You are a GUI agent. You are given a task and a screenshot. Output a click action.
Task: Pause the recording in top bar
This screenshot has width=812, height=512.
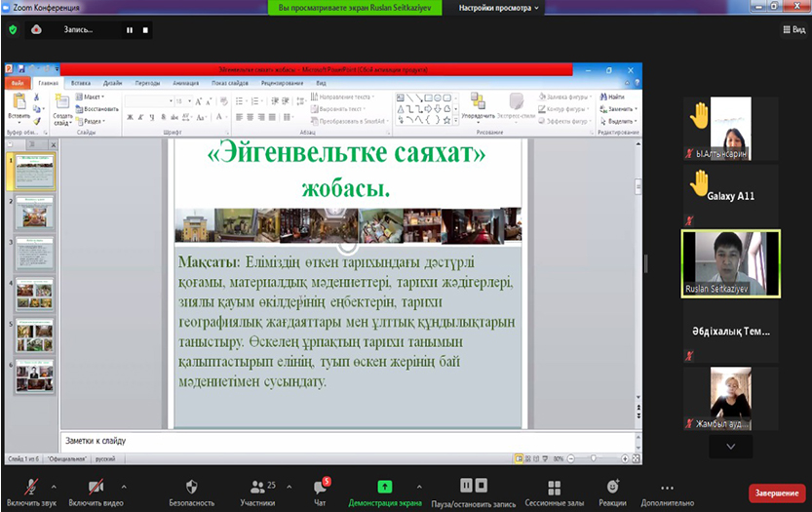point(129,30)
